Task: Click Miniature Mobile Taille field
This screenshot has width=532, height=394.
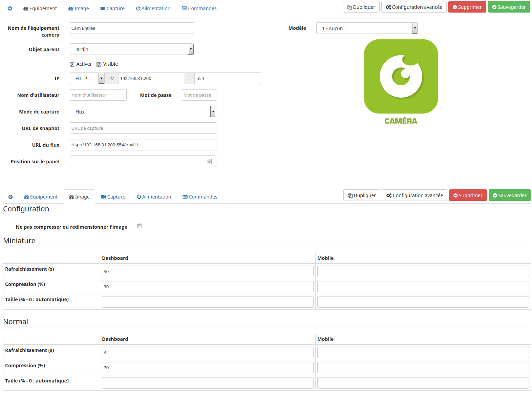Action: pos(423,302)
